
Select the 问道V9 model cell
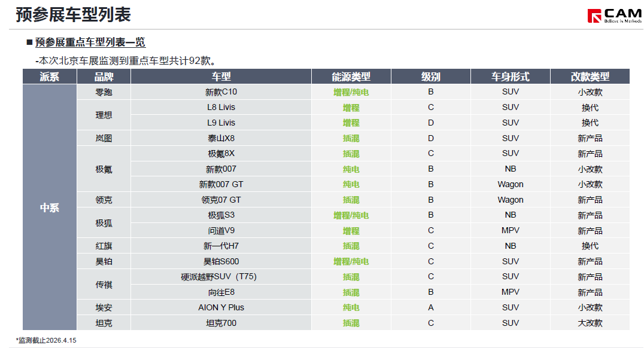point(221,231)
